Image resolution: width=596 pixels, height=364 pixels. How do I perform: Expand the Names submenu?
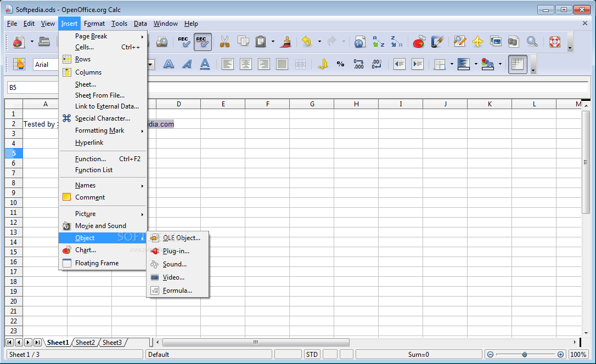103,185
